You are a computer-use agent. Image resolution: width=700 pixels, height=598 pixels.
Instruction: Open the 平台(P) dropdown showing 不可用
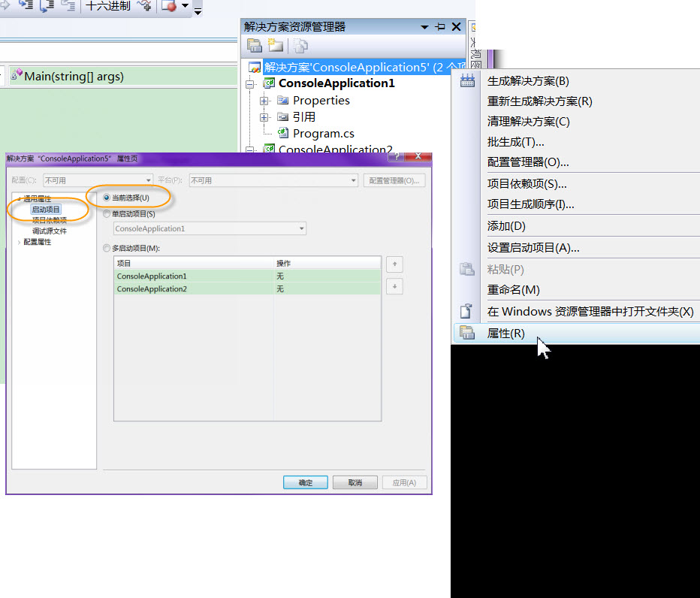point(273,180)
